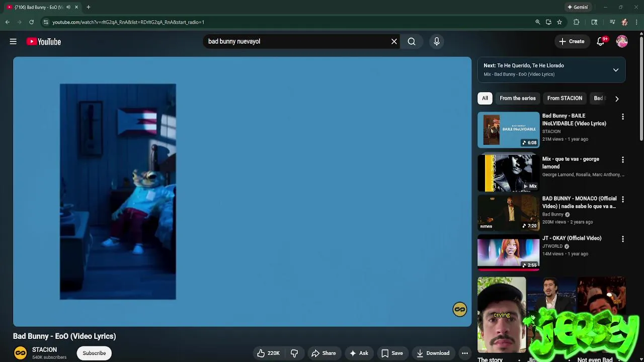
Task: Play the 'crying' Shorts thumbnail
Action: click(502, 314)
